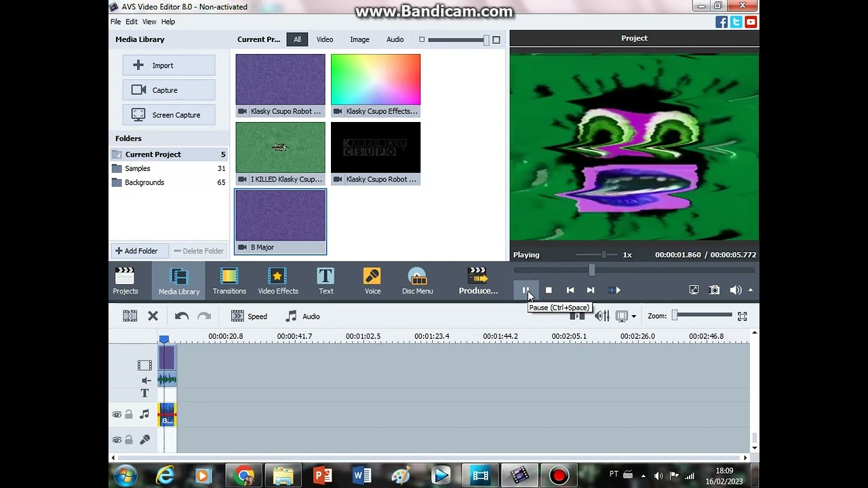Click the zoom-to-fit timeline icon
The image size is (868, 488).
[743, 316]
